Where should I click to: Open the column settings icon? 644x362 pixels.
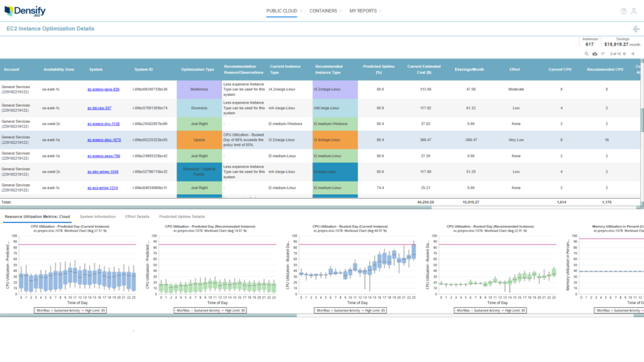(603, 54)
